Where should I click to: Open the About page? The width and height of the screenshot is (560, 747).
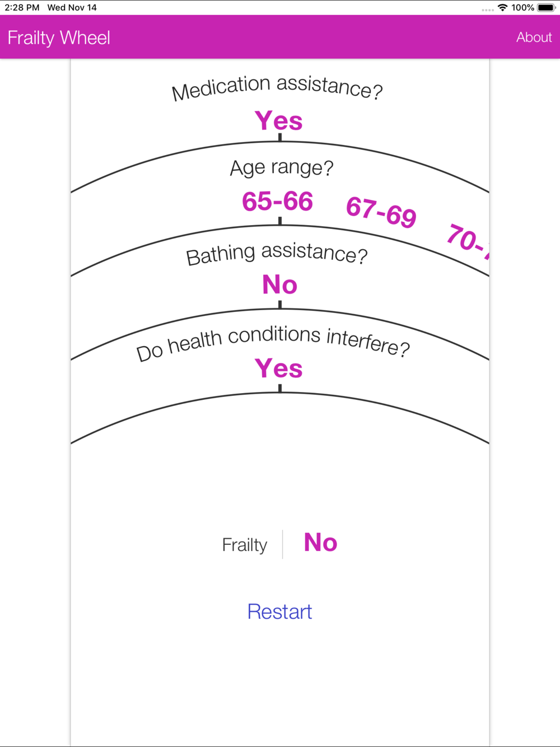534,37
